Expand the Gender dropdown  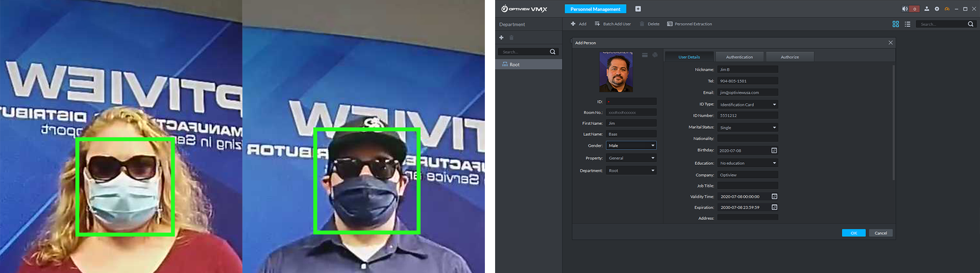pos(652,146)
